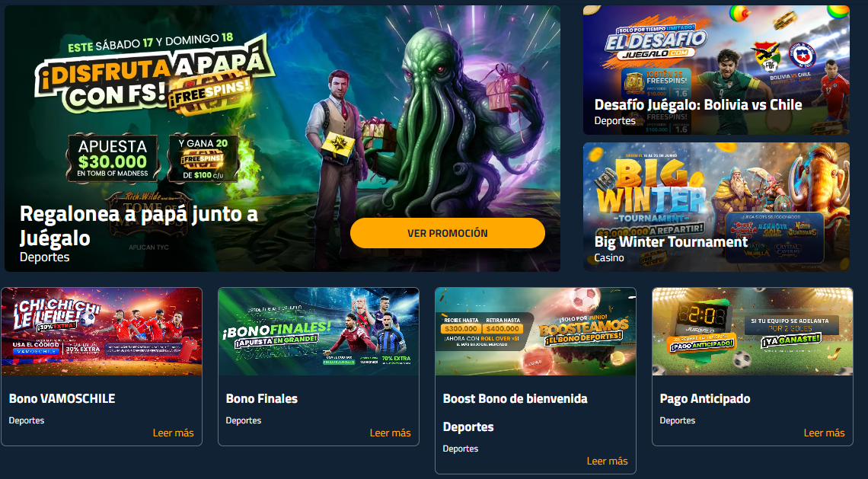The image size is (868, 479).
Task: Click the Chile flag crest icon
Action: click(802, 56)
